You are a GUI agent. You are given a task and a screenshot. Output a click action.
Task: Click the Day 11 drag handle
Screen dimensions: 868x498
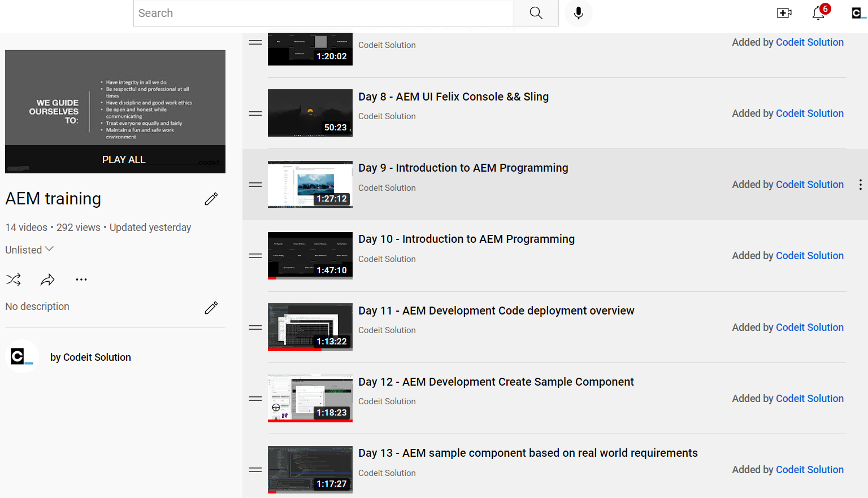[x=255, y=327]
